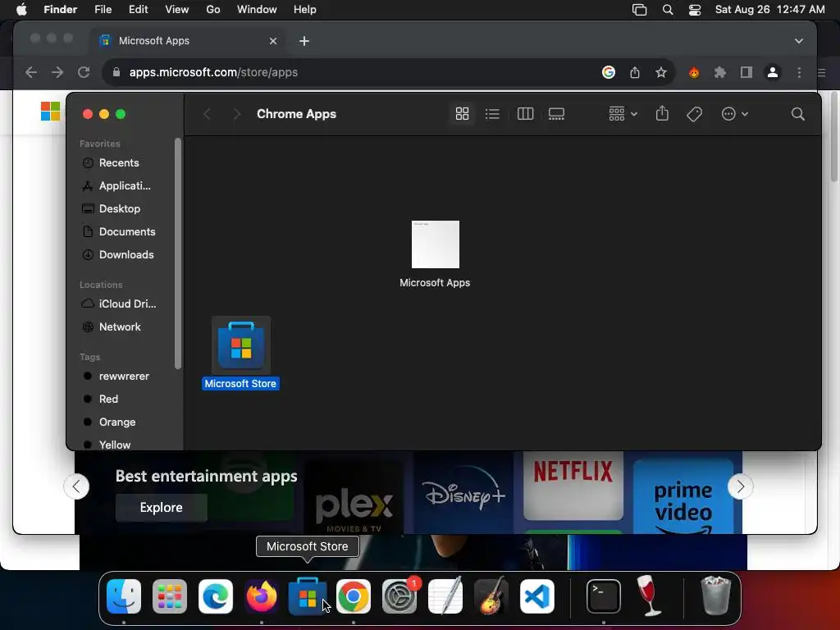The width and height of the screenshot is (840, 630).
Task: Open System Settings from the Dock
Action: (x=399, y=596)
